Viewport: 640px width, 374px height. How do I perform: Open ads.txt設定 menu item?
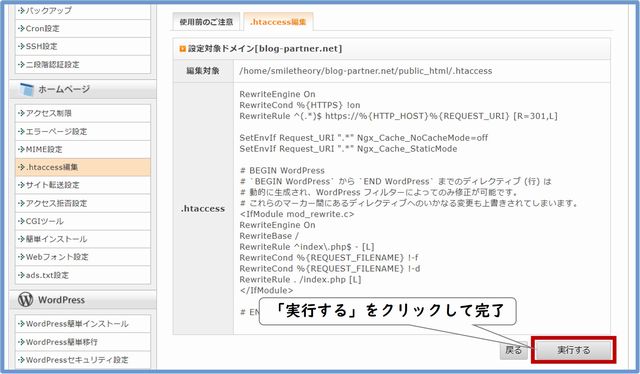(83, 275)
